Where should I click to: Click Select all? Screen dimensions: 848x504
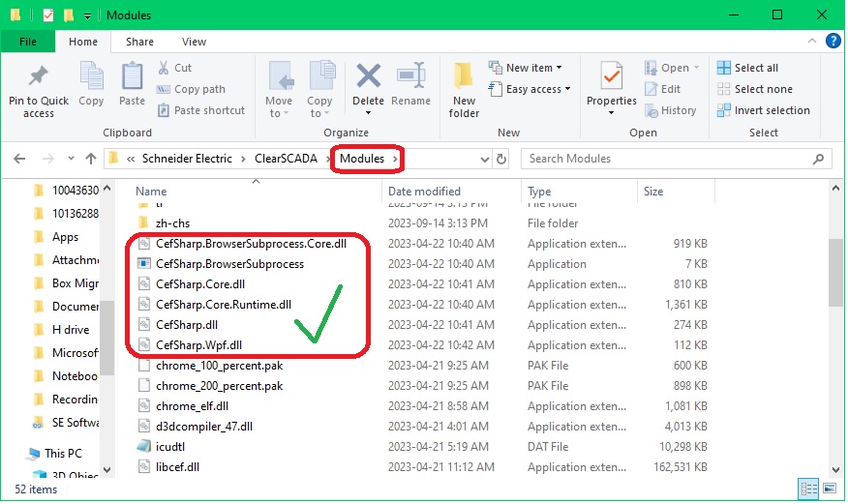747,68
